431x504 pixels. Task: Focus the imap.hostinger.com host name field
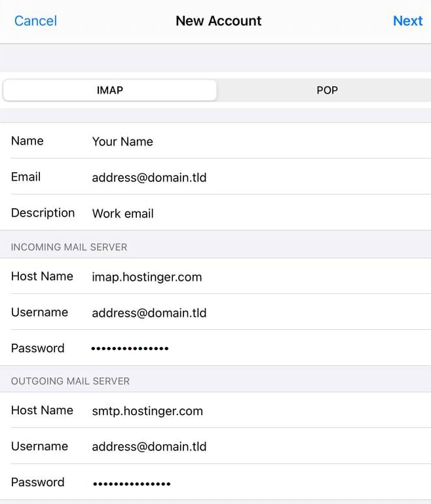point(147,277)
